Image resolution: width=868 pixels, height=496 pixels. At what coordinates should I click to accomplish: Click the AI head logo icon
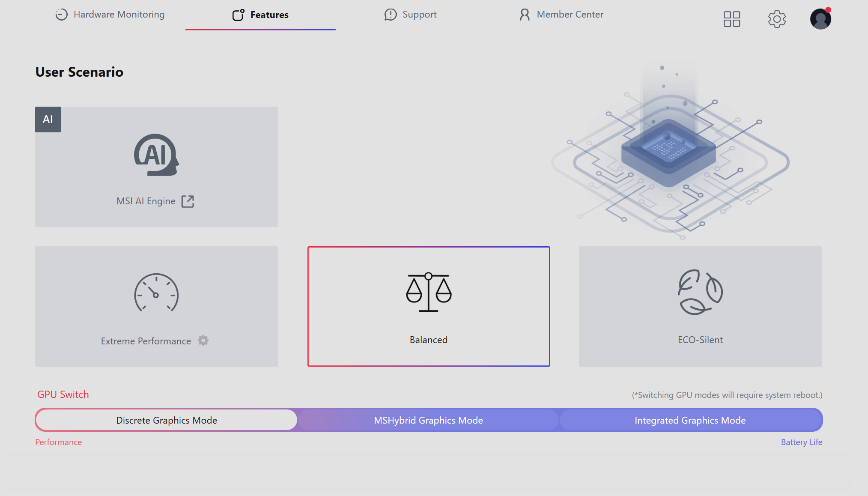point(156,155)
